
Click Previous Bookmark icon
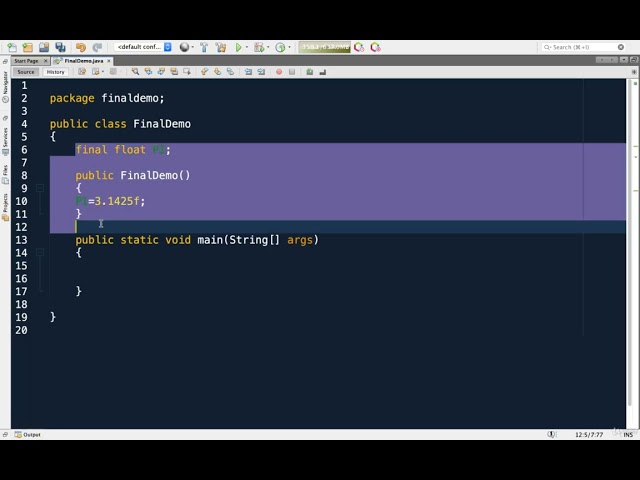(204, 72)
